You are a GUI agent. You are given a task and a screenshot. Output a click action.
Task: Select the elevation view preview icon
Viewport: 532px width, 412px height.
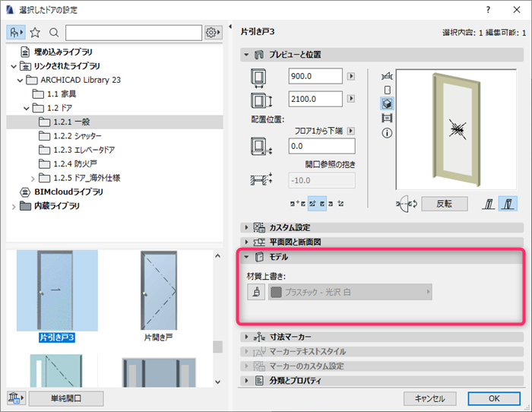coord(387,90)
